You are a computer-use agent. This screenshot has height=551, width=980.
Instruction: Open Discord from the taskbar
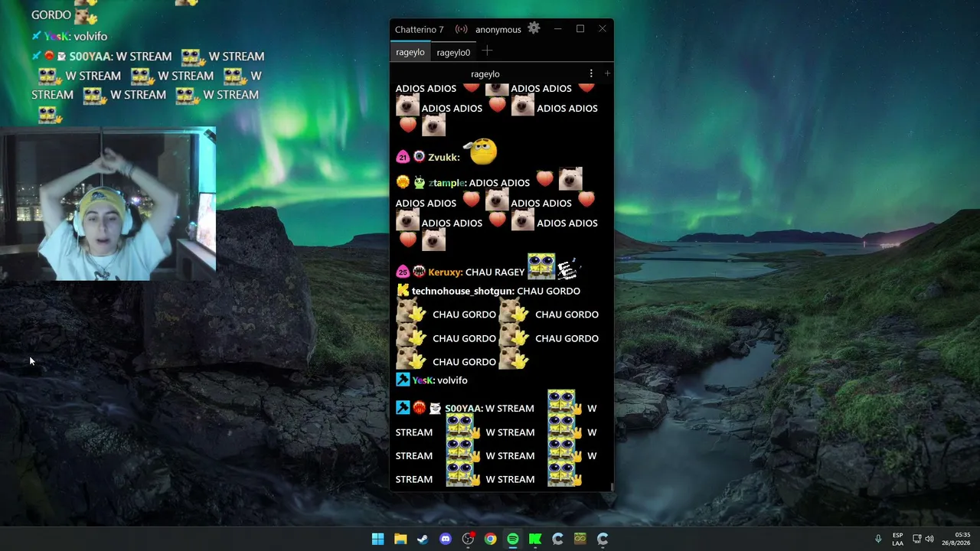click(x=446, y=540)
